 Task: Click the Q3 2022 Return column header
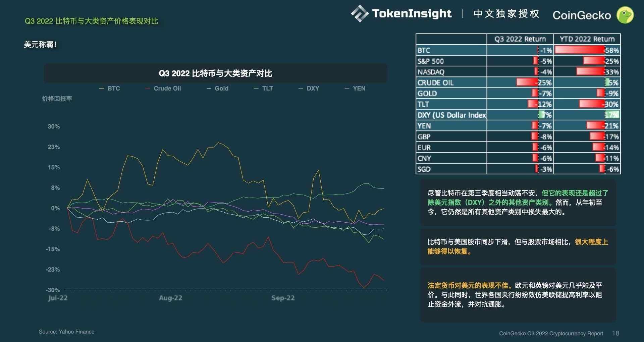click(520, 39)
